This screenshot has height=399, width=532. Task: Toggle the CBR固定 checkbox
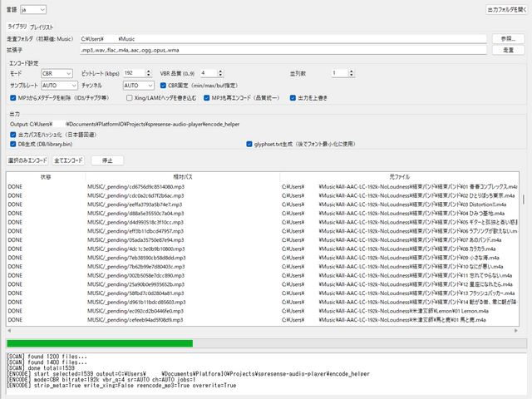coord(163,85)
